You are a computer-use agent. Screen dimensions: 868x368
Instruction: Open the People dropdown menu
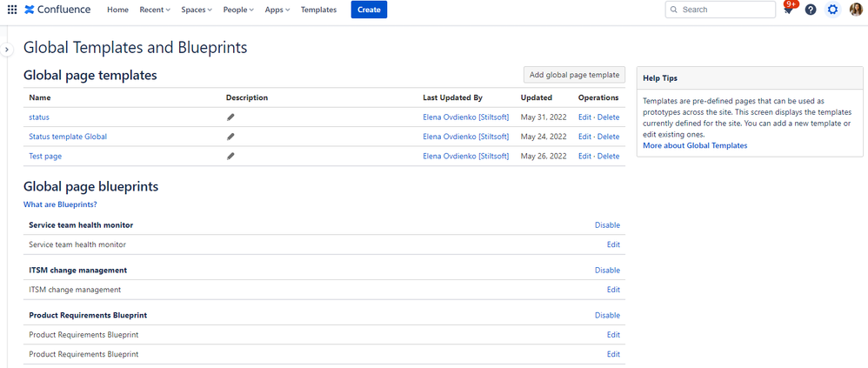click(x=238, y=10)
